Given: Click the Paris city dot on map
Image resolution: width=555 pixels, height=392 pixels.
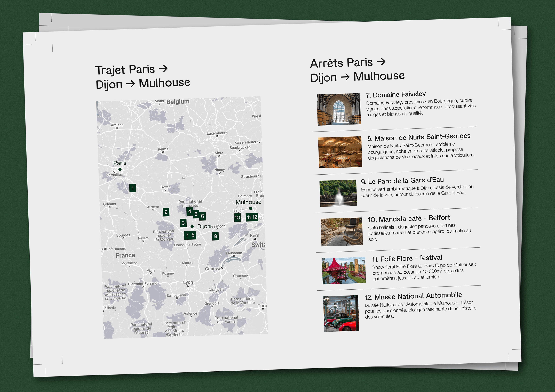Looking at the screenshot, I should [x=120, y=169].
